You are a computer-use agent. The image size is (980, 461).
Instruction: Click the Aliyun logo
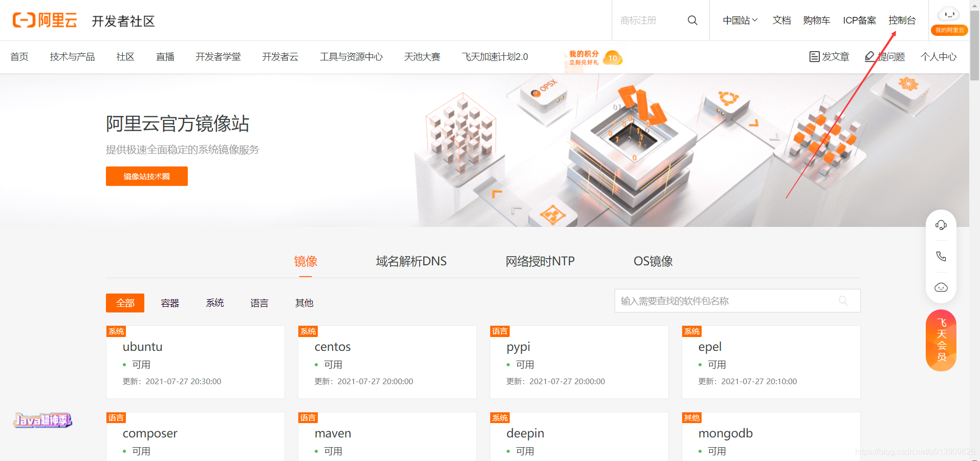tap(45, 20)
